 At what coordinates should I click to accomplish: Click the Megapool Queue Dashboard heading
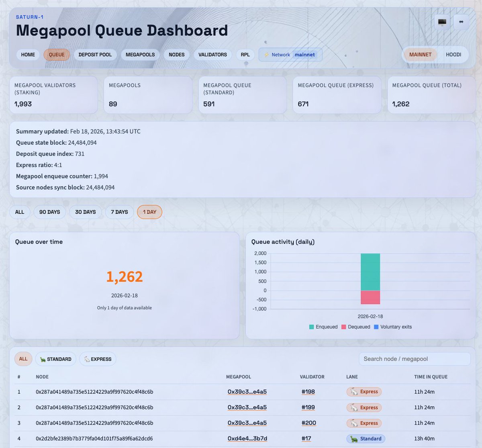tap(122, 31)
